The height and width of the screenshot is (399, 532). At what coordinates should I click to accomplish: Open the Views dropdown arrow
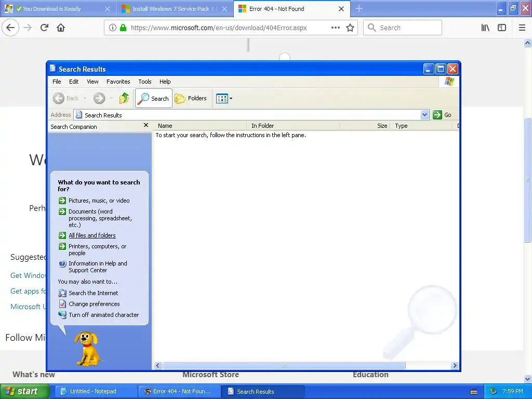click(x=231, y=98)
